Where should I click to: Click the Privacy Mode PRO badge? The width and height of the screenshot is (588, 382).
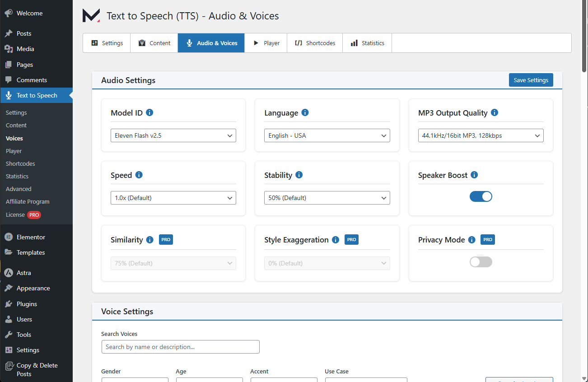(488, 240)
